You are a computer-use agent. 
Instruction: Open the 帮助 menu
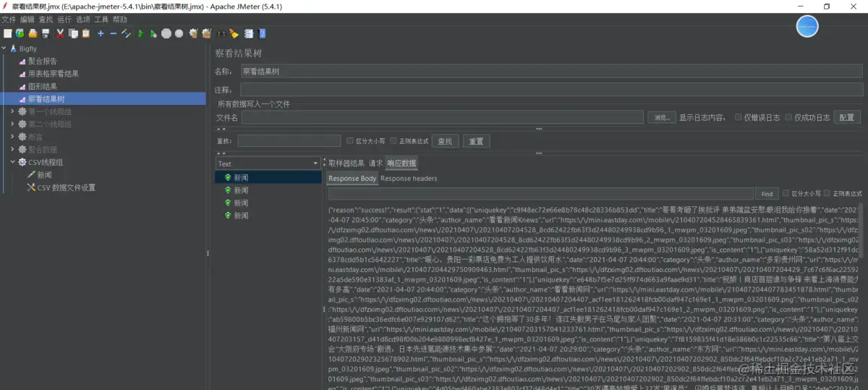(x=120, y=20)
